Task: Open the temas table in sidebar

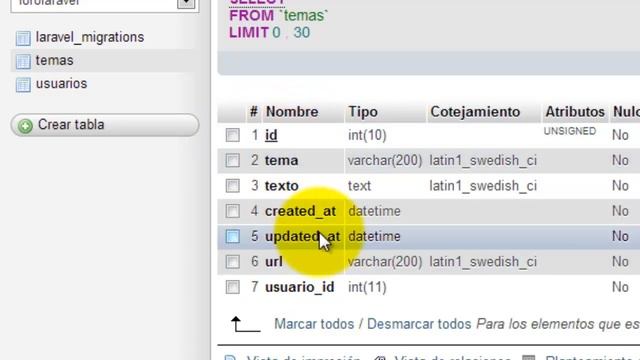Action: coord(55,60)
